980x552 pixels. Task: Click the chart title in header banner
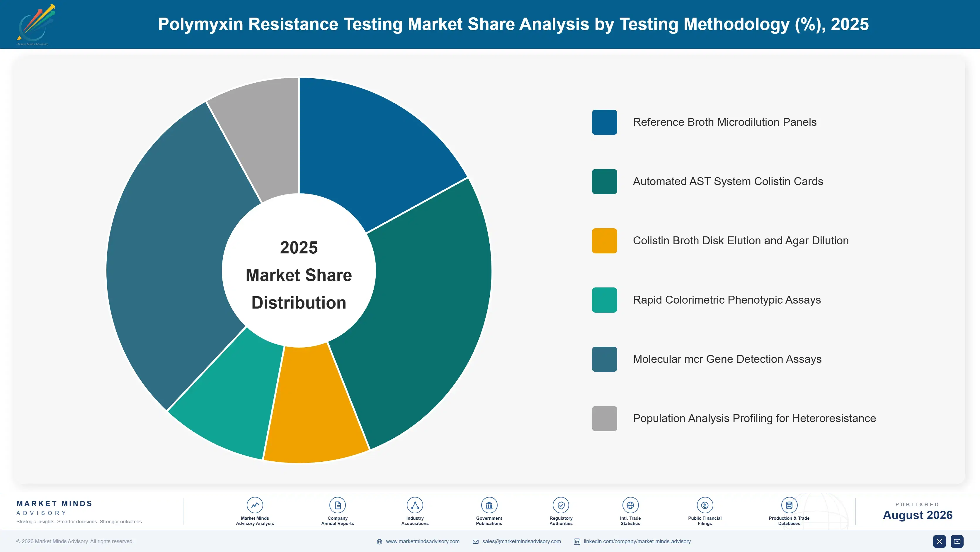click(x=513, y=24)
